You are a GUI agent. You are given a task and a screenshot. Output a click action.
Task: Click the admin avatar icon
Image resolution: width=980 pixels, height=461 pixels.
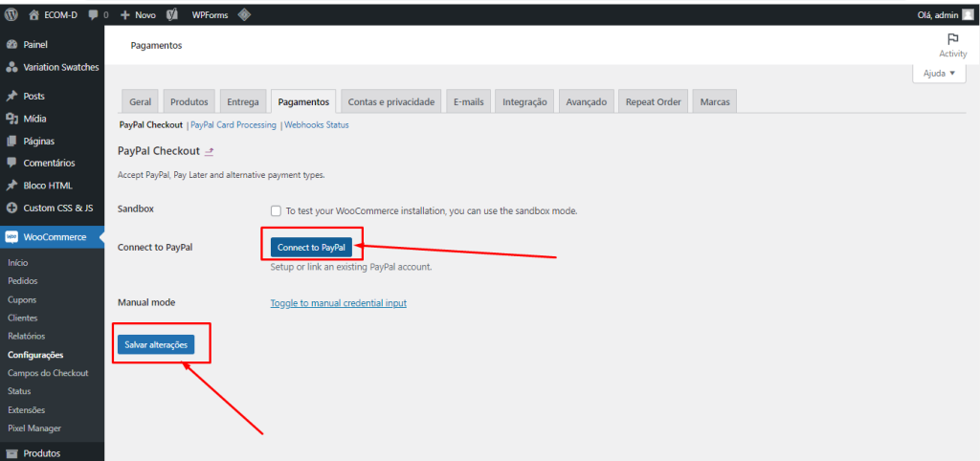tap(968, 14)
